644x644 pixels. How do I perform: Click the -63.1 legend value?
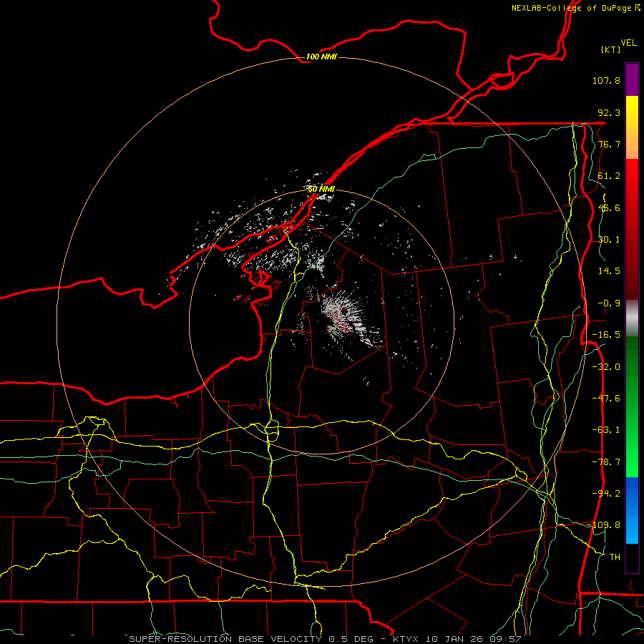[x=606, y=430]
